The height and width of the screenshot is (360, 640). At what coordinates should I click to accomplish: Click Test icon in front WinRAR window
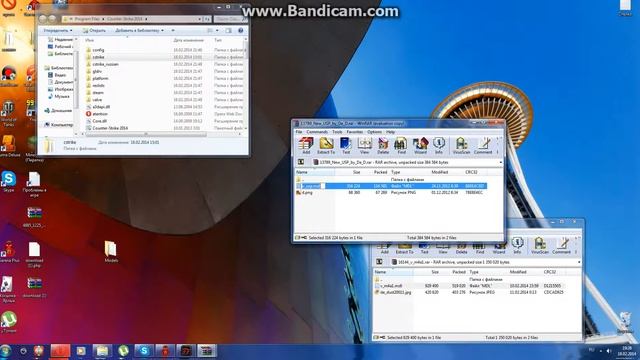(346, 146)
